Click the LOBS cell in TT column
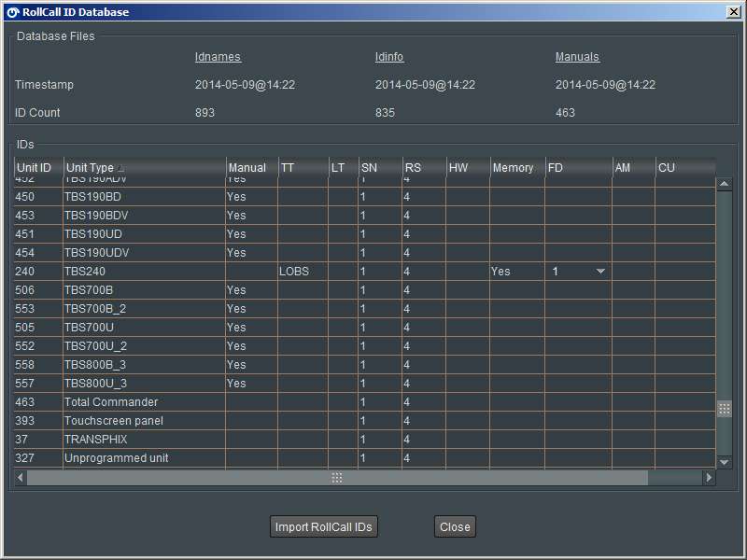The image size is (747, 560). (303, 272)
